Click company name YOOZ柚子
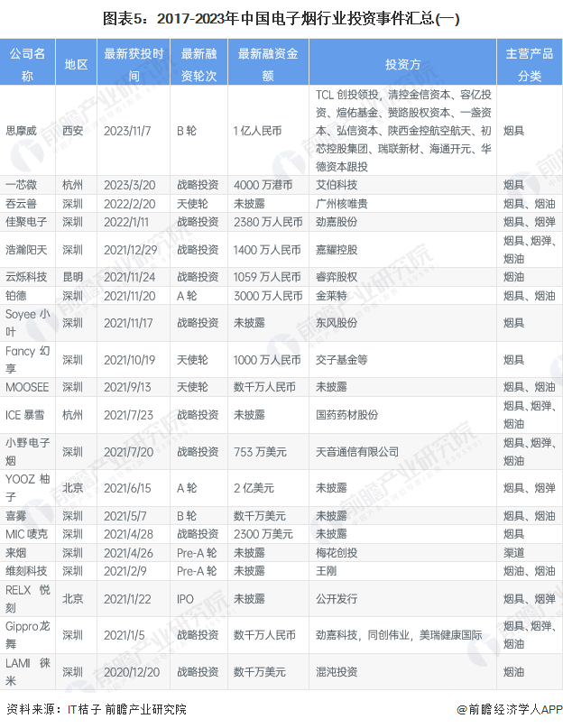 coord(27,488)
